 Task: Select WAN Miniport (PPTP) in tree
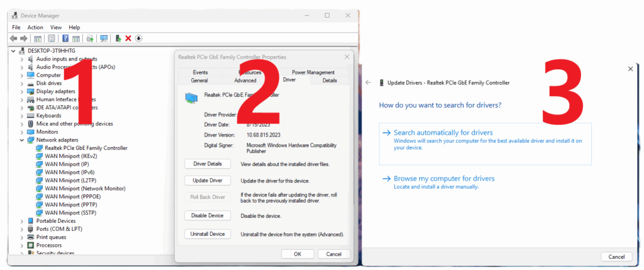(70, 205)
